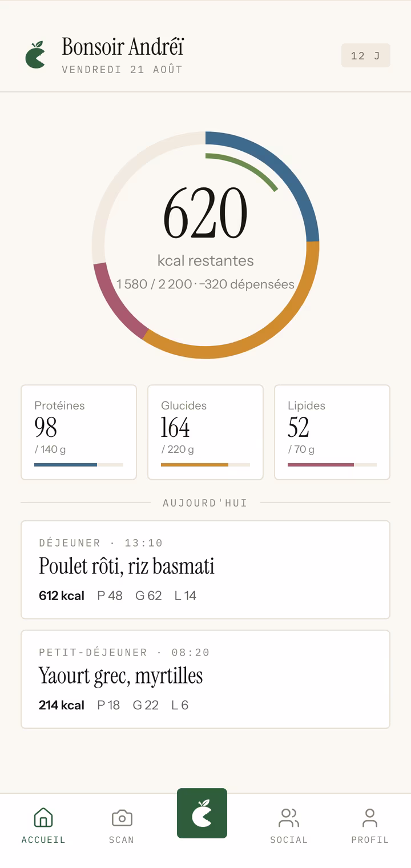Open Yaourt grec, myrtilles meal entry

pyautogui.click(x=205, y=680)
